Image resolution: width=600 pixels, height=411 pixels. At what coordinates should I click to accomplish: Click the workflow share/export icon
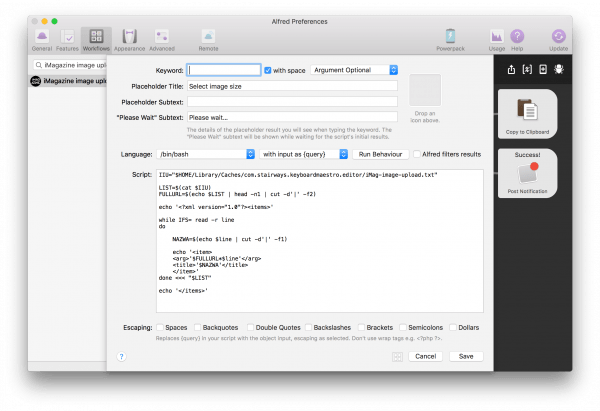(x=511, y=69)
